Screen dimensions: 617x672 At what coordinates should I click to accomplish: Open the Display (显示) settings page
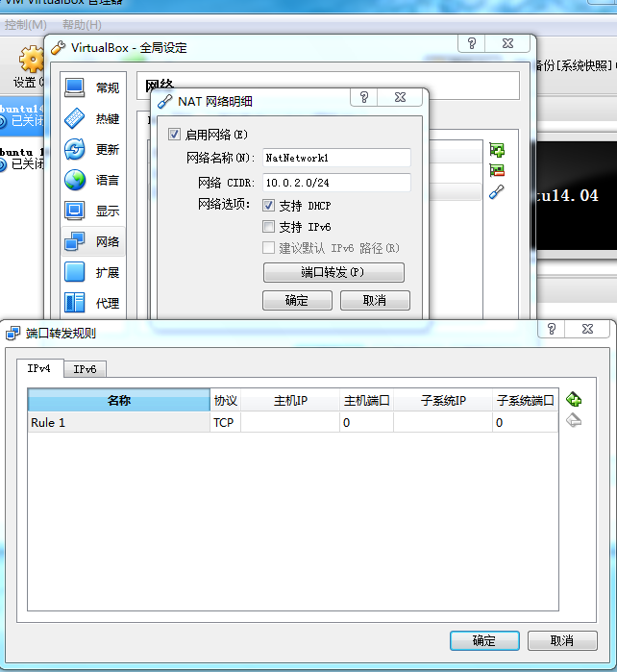tap(93, 211)
